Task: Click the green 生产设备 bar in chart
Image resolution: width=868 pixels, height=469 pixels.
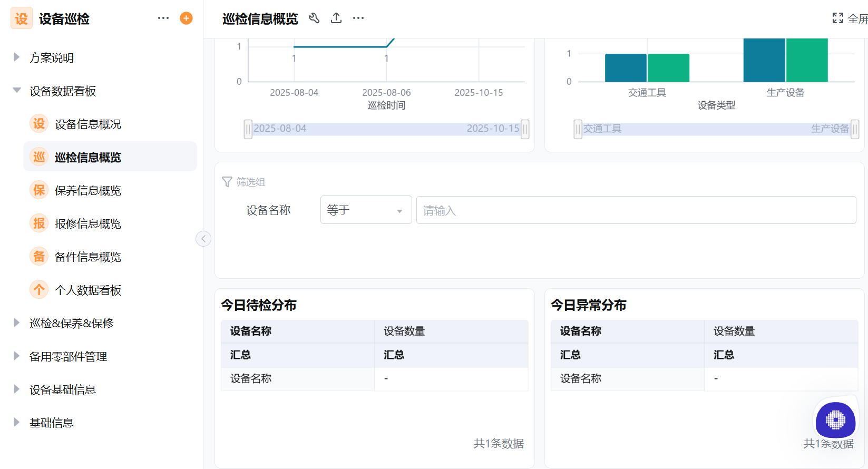Action: click(x=807, y=60)
